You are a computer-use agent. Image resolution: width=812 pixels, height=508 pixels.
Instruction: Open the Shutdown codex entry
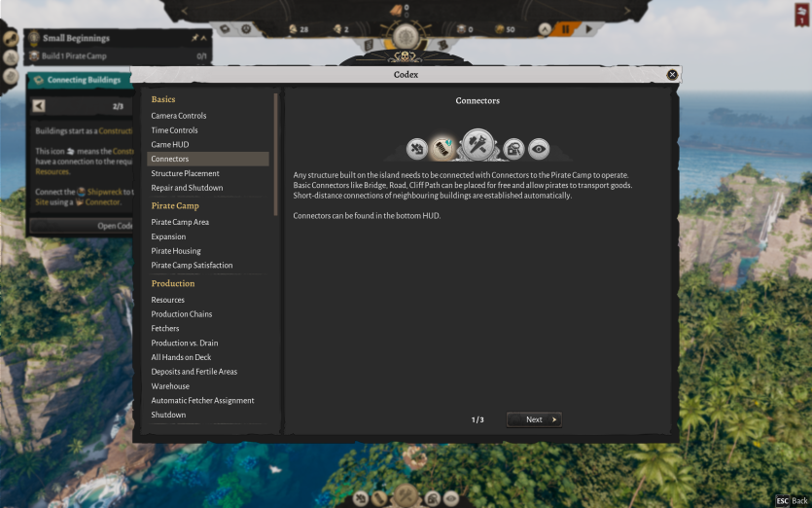point(168,415)
